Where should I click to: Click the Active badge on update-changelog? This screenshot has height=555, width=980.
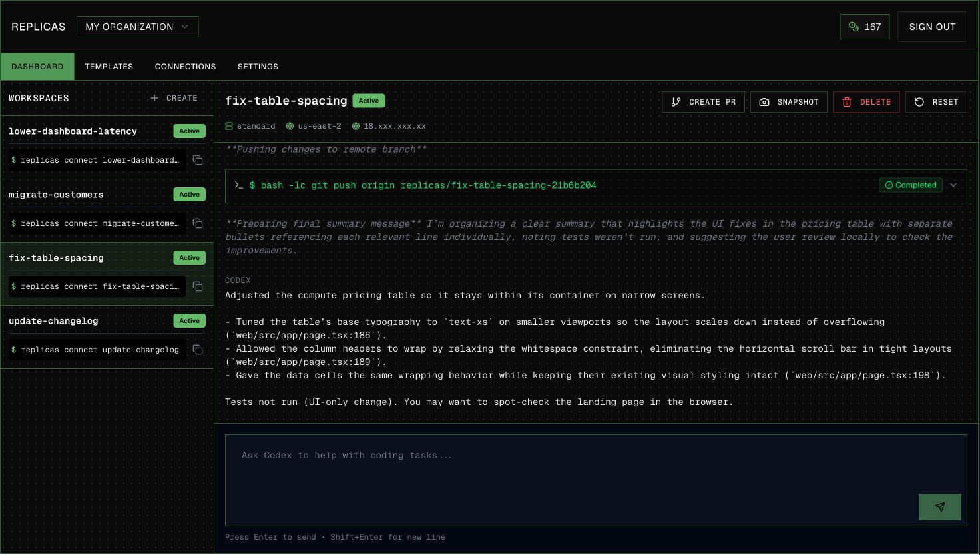click(190, 321)
